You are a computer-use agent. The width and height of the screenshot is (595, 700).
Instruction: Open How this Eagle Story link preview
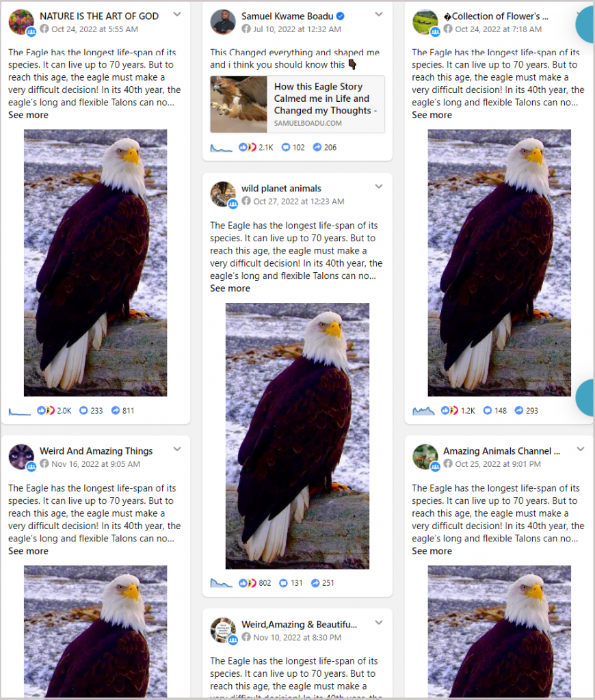coord(297,105)
